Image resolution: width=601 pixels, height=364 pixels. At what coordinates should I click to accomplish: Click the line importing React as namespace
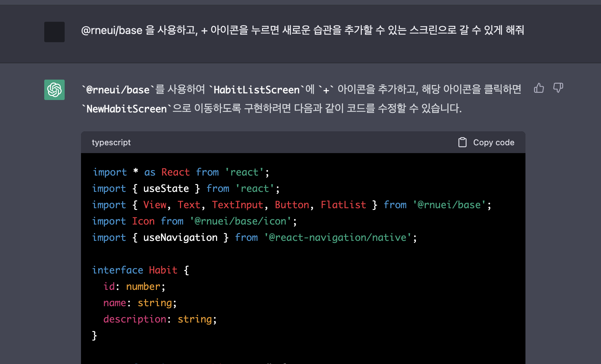[x=181, y=172]
